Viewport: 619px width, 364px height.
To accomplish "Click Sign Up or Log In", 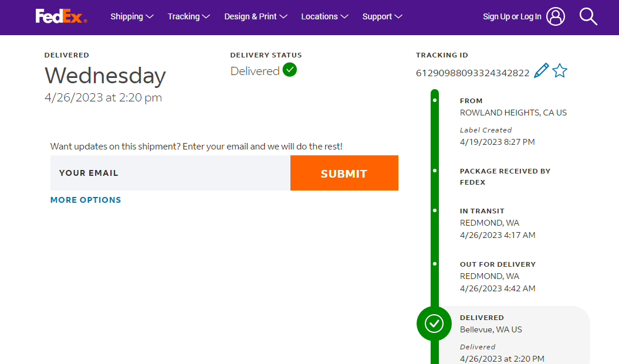I will [x=512, y=16].
